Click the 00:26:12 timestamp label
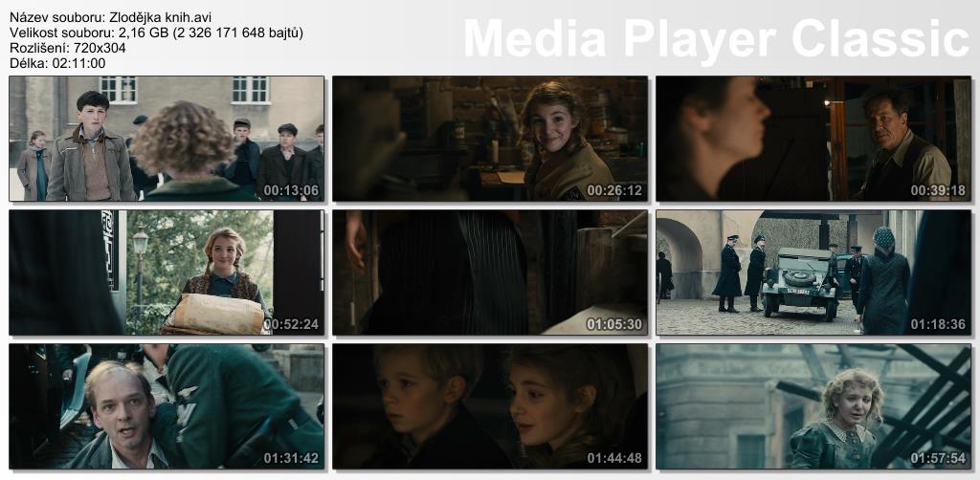This screenshot has height=480, width=980. (x=614, y=190)
